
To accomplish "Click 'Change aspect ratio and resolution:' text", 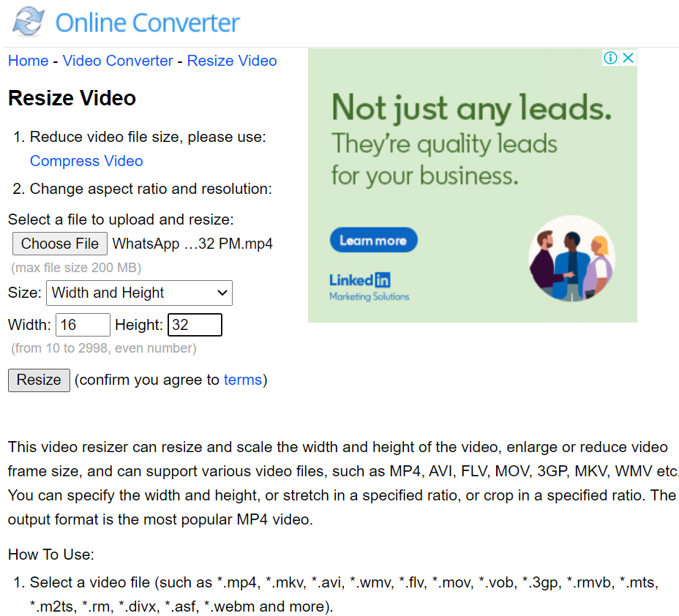I will 151,189.
